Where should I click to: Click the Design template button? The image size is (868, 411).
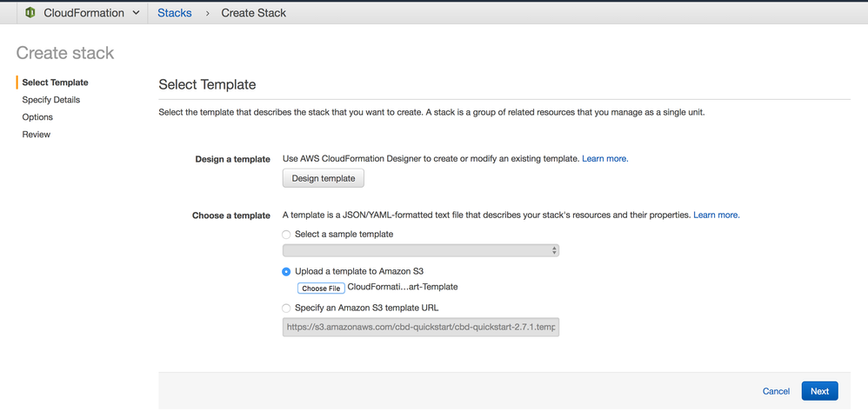click(324, 178)
